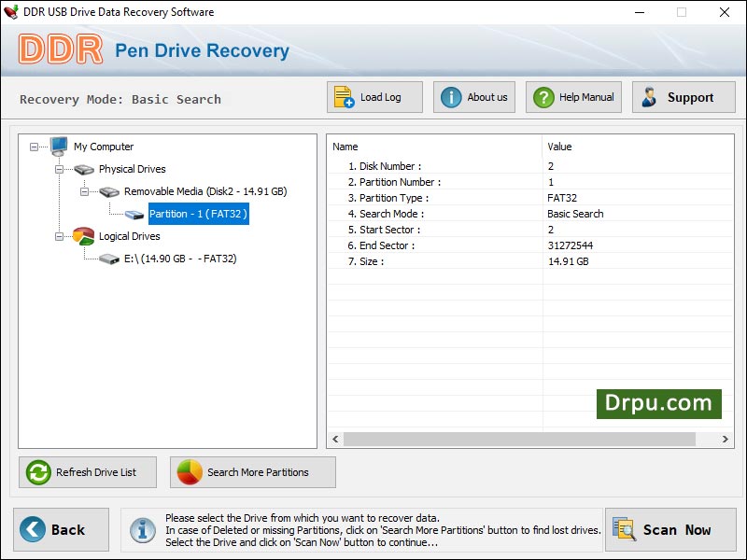Click the Refresh Drive List circular arrow icon
The image size is (747, 560).
coord(36,472)
